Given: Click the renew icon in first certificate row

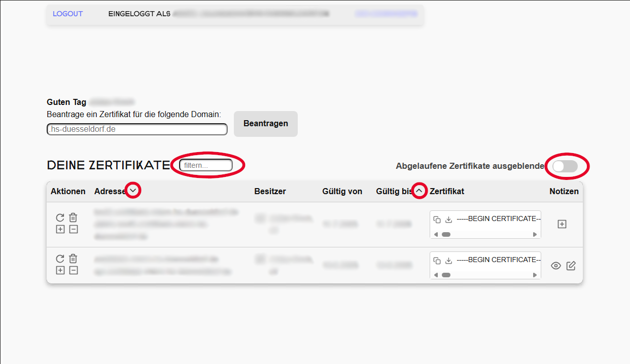Looking at the screenshot, I should [x=60, y=217].
